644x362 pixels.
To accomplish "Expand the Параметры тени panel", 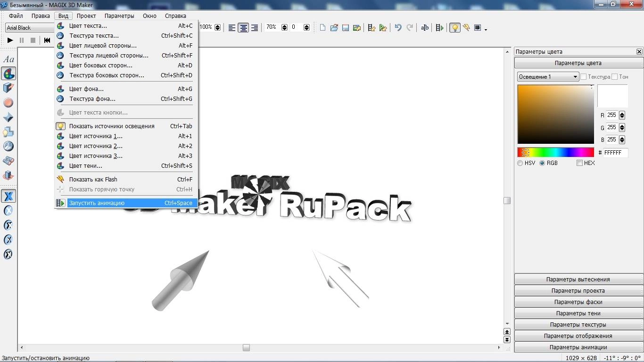I will [x=578, y=313].
